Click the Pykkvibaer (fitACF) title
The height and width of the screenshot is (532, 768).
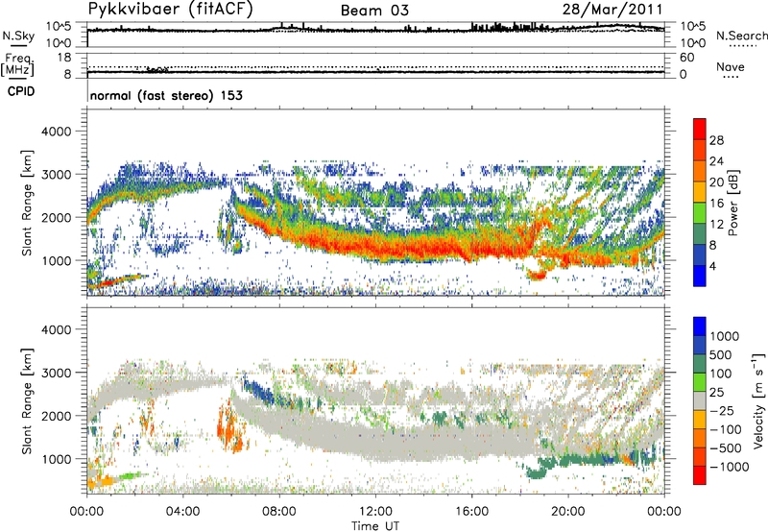click(171, 10)
